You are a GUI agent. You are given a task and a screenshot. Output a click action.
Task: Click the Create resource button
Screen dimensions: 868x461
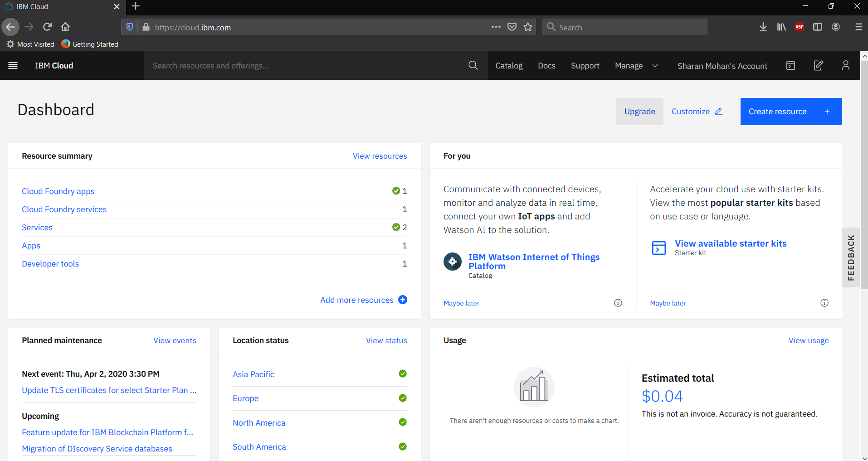point(791,112)
